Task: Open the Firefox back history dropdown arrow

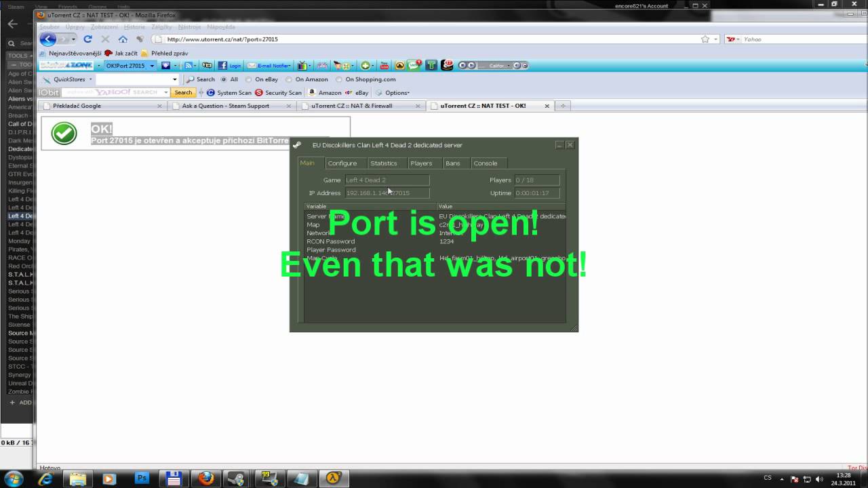Action: click(x=73, y=39)
